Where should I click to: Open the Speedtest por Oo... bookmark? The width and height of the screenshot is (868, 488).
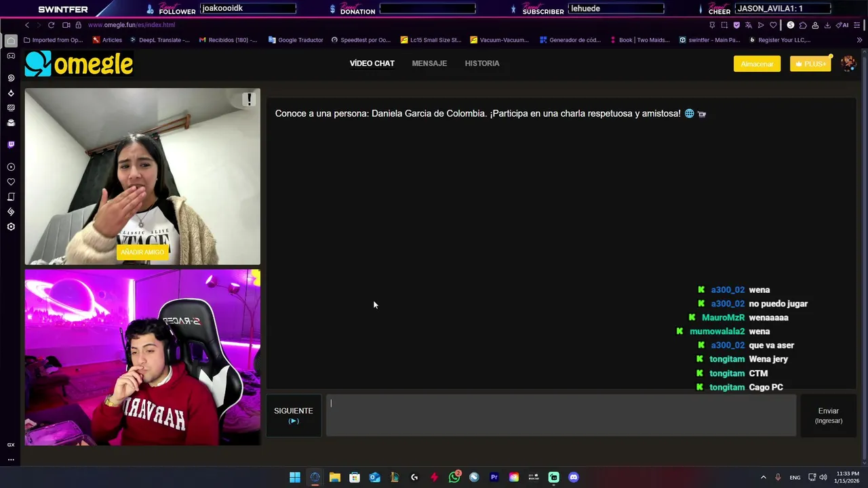pyautogui.click(x=361, y=40)
